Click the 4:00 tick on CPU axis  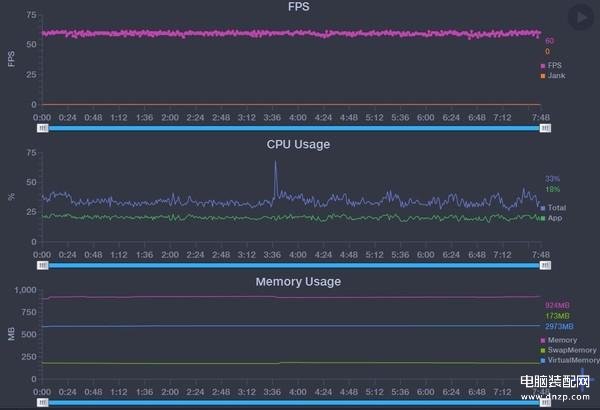click(x=298, y=255)
